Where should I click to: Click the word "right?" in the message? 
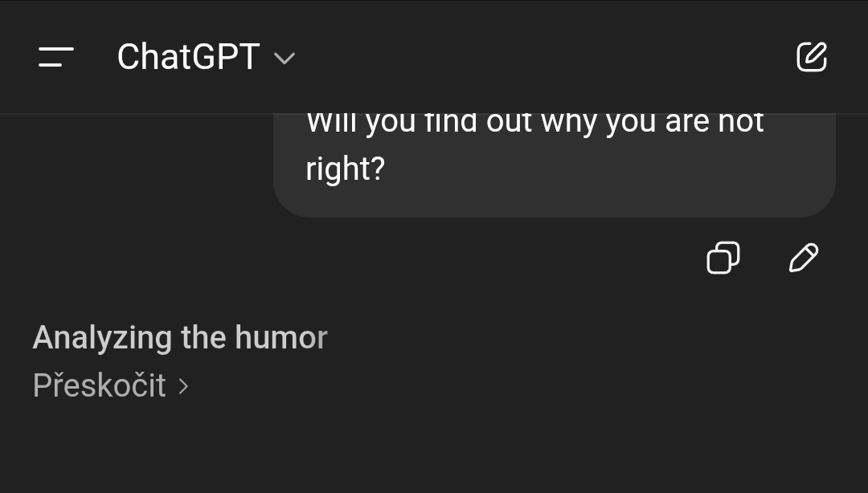coord(346,169)
